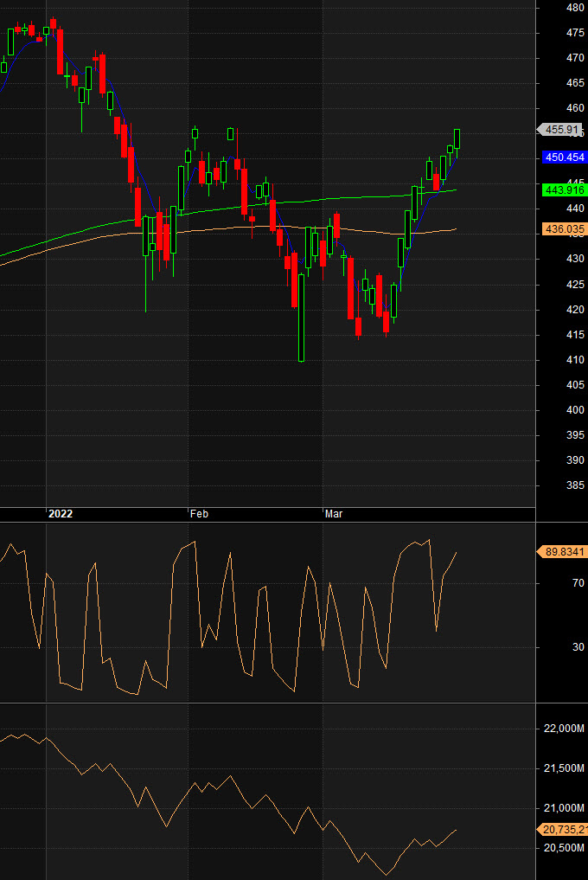Click the Feb label on time axis
This screenshot has width=588, height=880.
[199, 513]
